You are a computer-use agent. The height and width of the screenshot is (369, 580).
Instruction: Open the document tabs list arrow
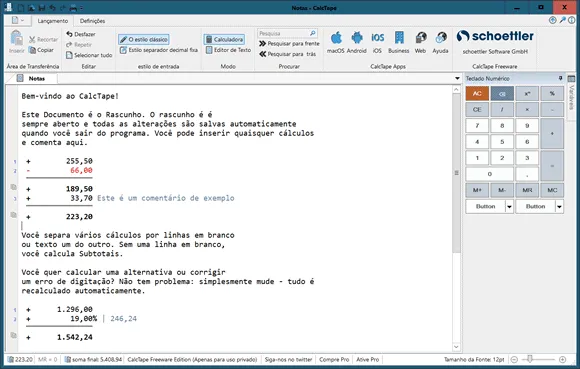(x=458, y=78)
